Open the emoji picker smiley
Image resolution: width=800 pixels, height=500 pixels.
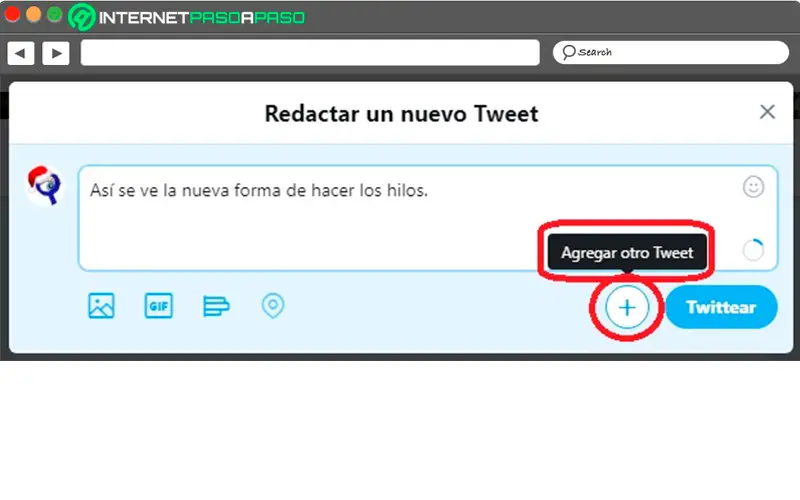[753, 187]
